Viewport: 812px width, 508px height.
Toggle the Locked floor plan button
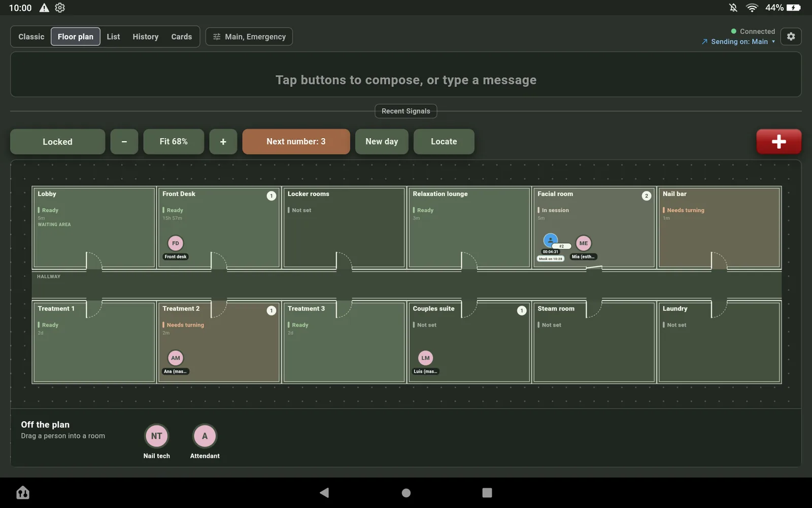pos(57,142)
